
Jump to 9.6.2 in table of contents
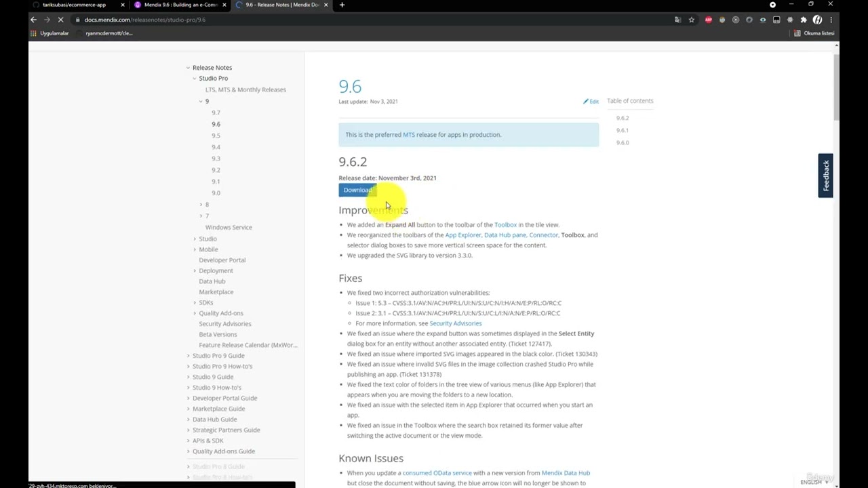pos(623,118)
